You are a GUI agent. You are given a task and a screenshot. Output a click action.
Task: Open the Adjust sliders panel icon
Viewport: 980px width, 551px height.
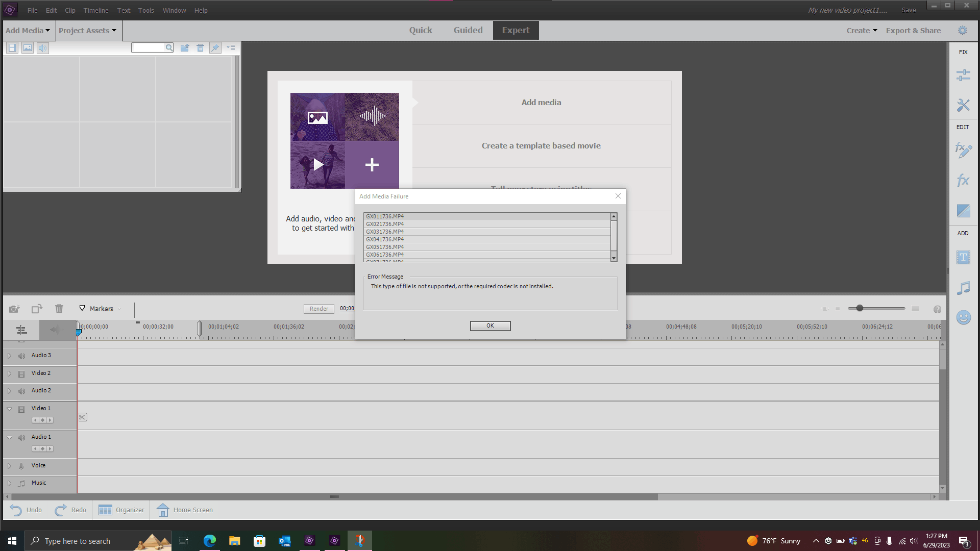963,76
